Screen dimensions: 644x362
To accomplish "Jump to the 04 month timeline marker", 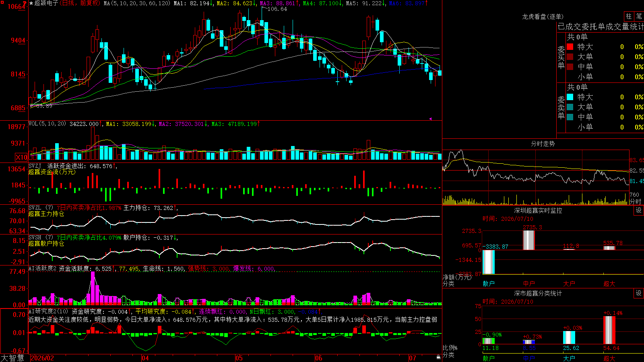I will [145, 358].
